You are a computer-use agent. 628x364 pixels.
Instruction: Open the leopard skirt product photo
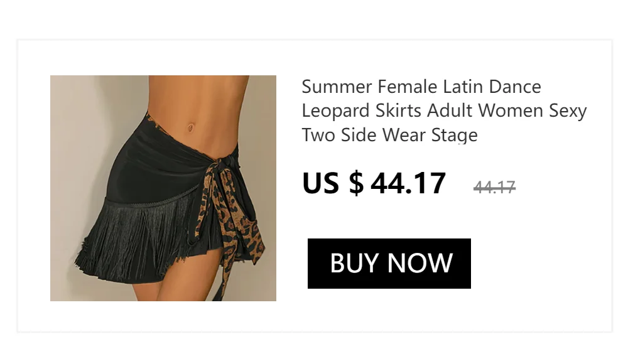163,188
